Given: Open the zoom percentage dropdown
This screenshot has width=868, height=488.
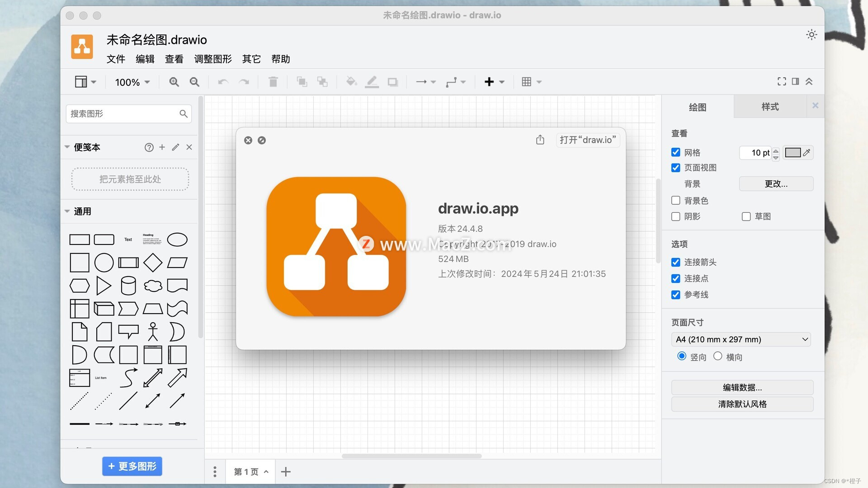Looking at the screenshot, I should click(132, 82).
